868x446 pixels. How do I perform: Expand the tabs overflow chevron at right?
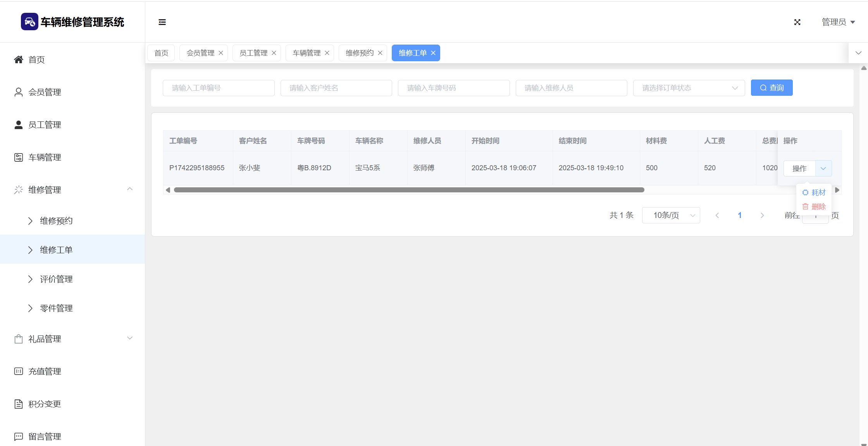click(x=858, y=53)
